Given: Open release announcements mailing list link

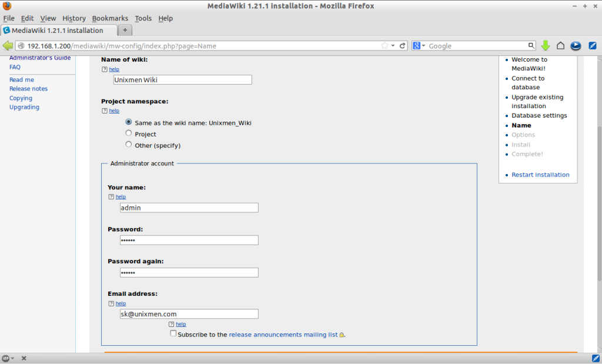Looking at the screenshot, I should pos(283,335).
